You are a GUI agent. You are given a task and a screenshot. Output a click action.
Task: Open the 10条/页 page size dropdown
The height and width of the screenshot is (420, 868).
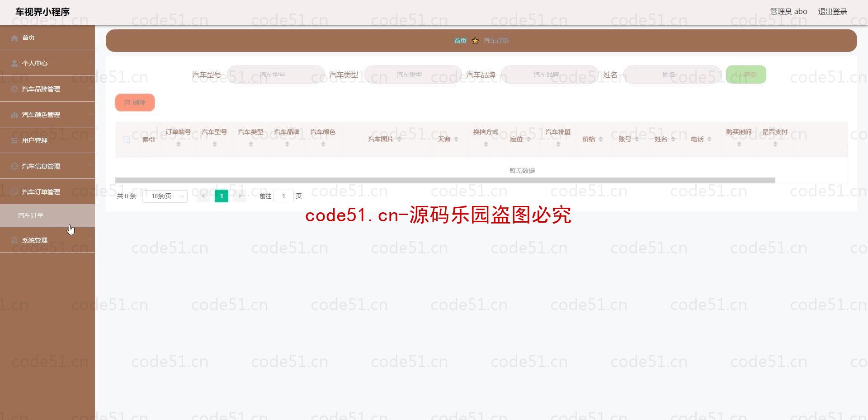tap(165, 196)
